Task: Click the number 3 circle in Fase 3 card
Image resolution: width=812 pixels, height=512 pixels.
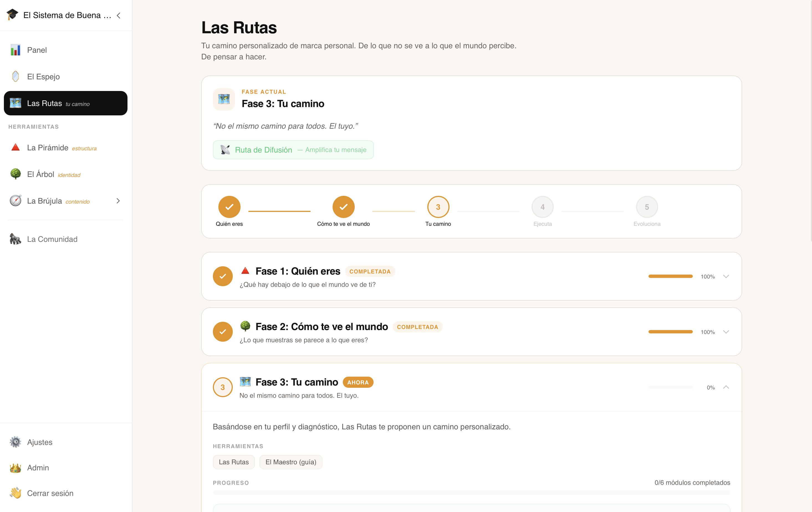Action: (223, 387)
